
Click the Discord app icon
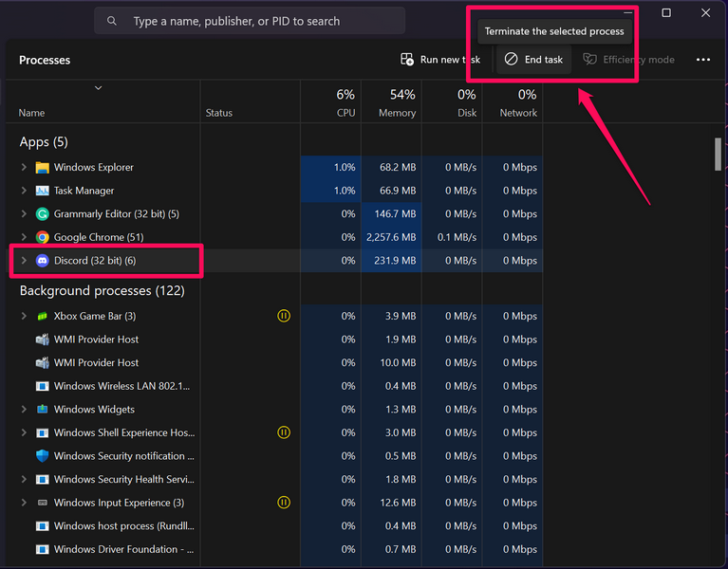click(x=42, y=261)
